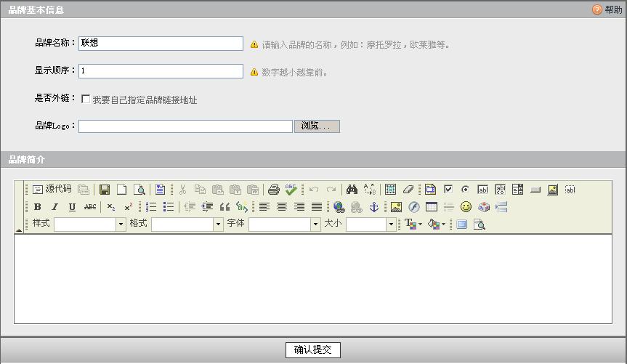The height and width of the screenshot is (364, 627).
Task: Insert an Anchor
Action: 374,207
